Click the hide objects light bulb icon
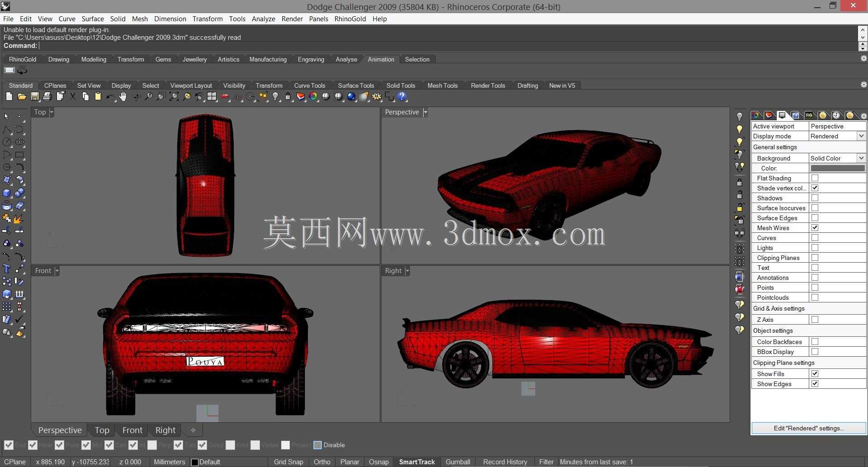This screenshot has height=467, width=868. point(740,117)
